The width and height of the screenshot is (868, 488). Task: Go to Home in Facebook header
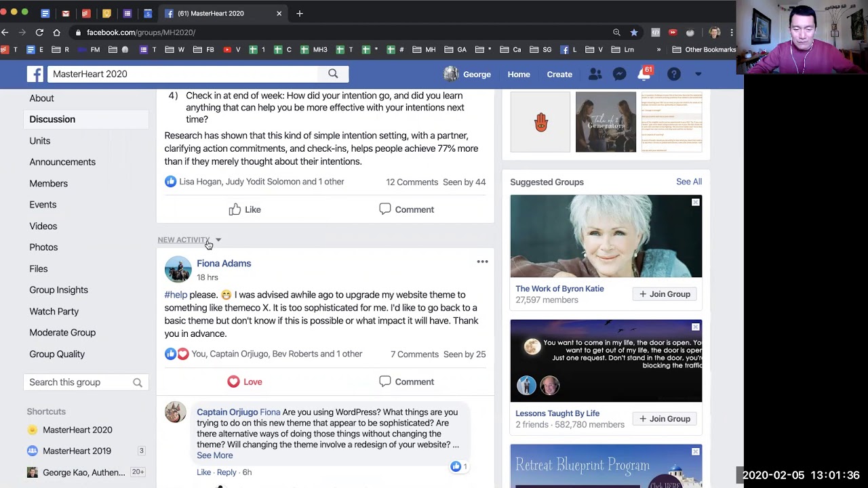coord(519,74)
